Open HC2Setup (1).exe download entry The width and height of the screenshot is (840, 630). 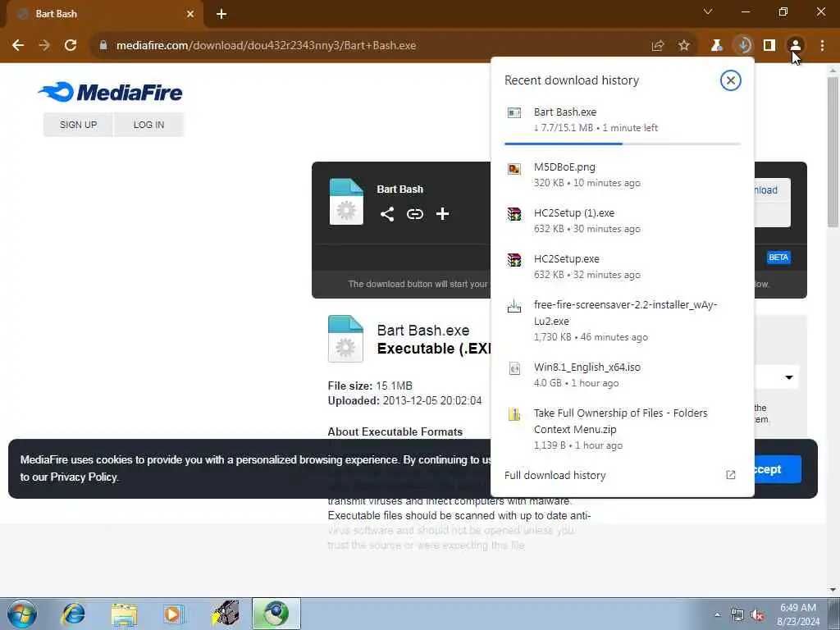tap(623, 221)
